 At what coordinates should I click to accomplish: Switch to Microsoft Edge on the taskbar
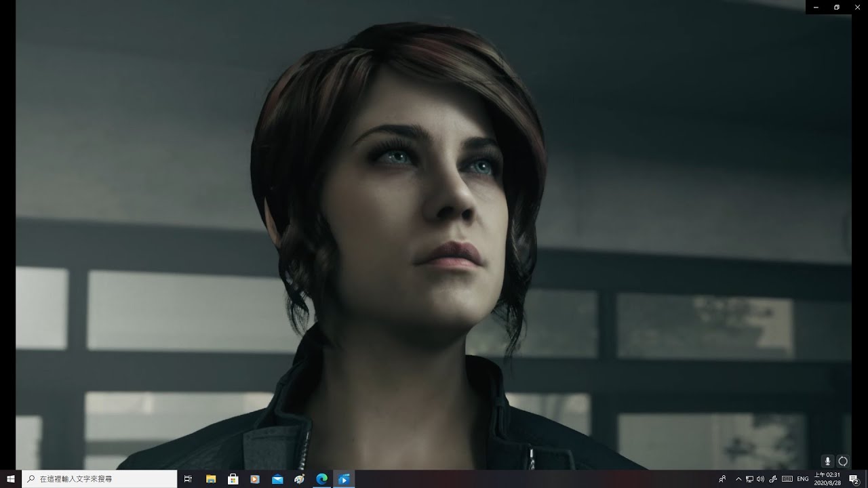[x=321, y=479]
